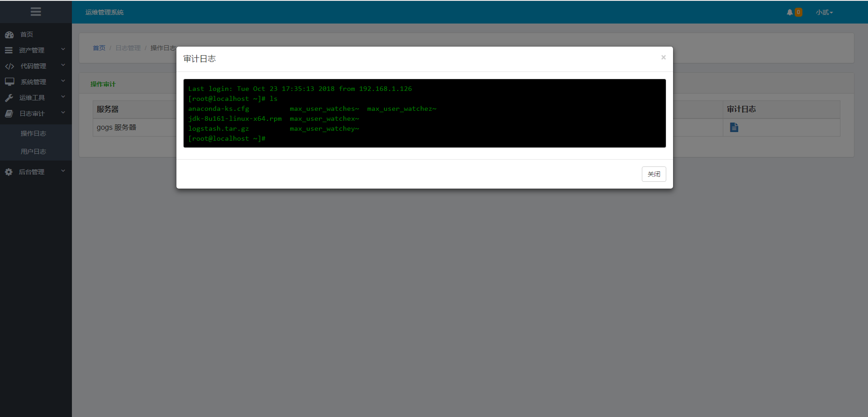Click jdk-8u161-linux-x64.rpm in terminal output

[235, 118]
